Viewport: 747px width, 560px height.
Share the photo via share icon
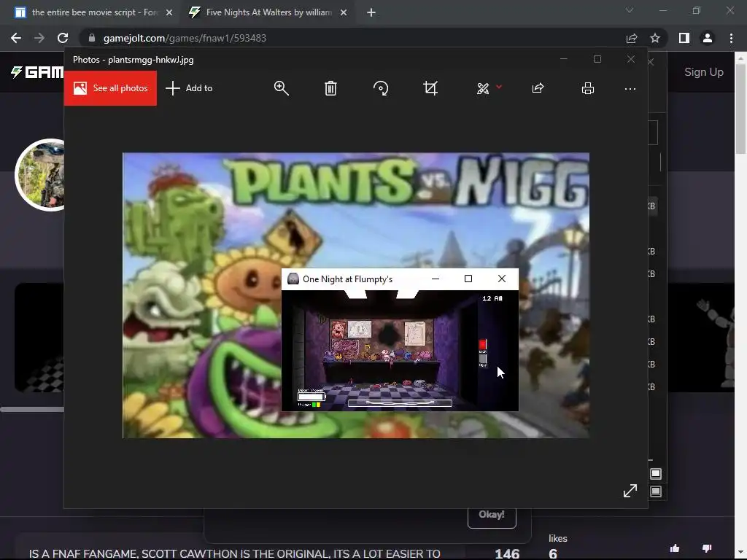[538, 88]
